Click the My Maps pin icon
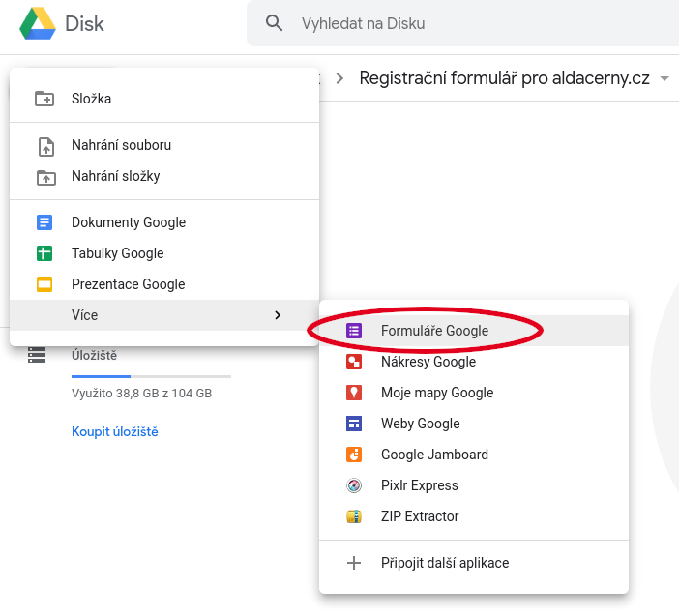Image resolution: width=679 pixels, height=616 pixels. pyautogui.click(x=354, y=393)
